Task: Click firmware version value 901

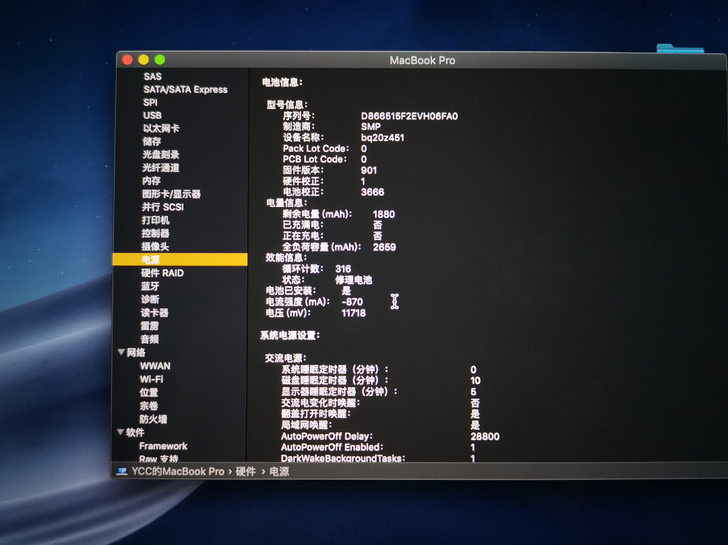Action: [369, 170]
